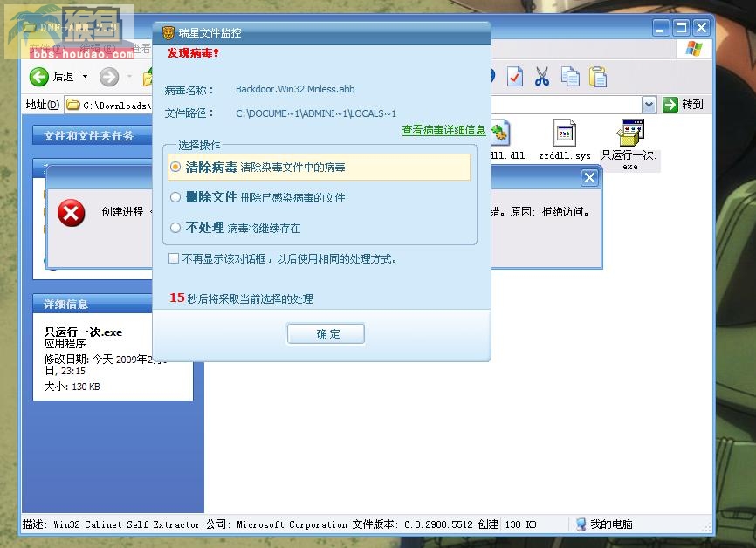Click the Rising shield icon in dialog title
The image size is (756, 548).
[x=168, y=33]
